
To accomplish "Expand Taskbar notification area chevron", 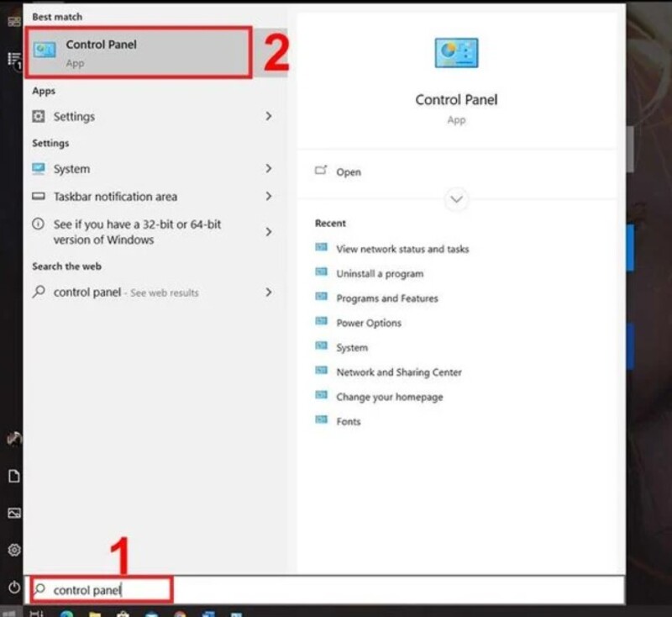I will click(268, 197).
